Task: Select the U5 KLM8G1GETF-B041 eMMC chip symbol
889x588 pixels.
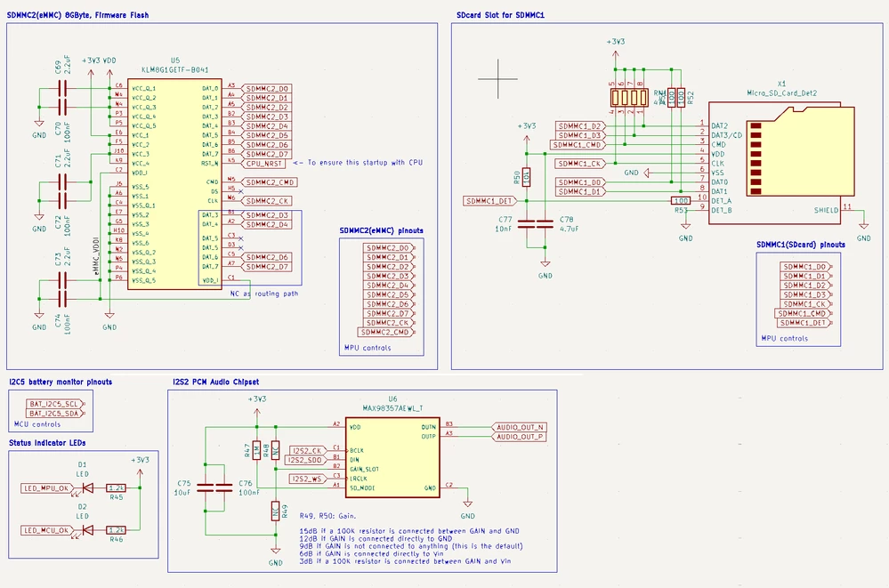Action: coord(174,184)
